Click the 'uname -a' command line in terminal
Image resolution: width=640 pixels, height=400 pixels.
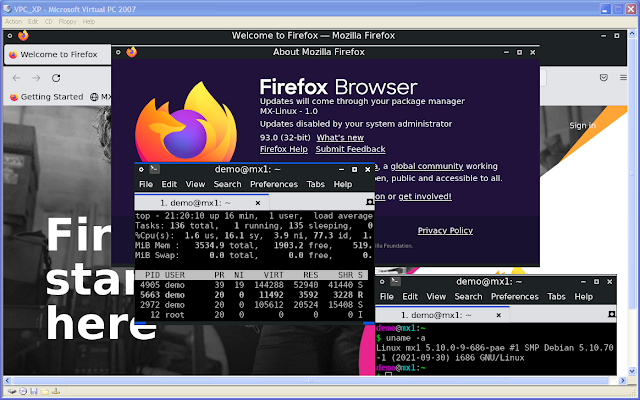point(401,338)
